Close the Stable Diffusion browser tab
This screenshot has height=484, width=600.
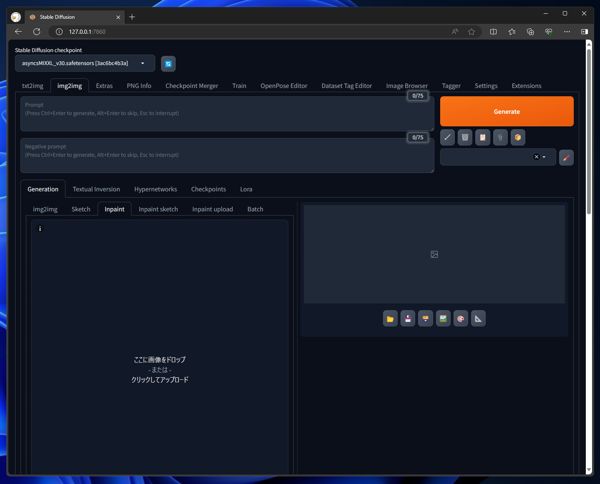(118, 17)
